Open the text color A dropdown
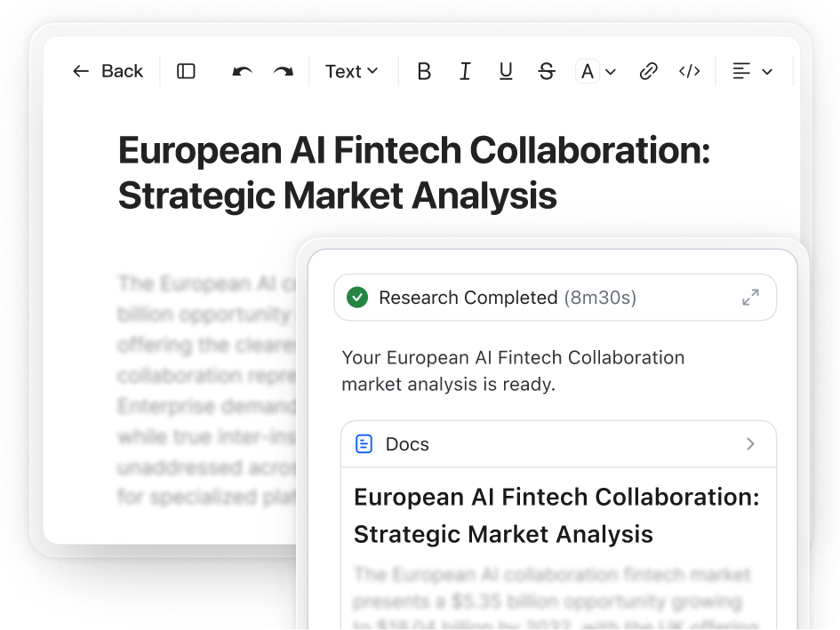 [x=596, y=71]
